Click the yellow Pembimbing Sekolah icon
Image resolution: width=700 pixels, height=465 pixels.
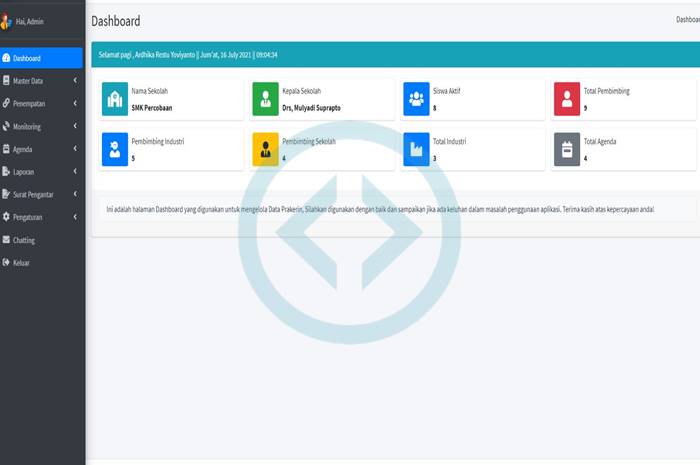click(266, 149)
